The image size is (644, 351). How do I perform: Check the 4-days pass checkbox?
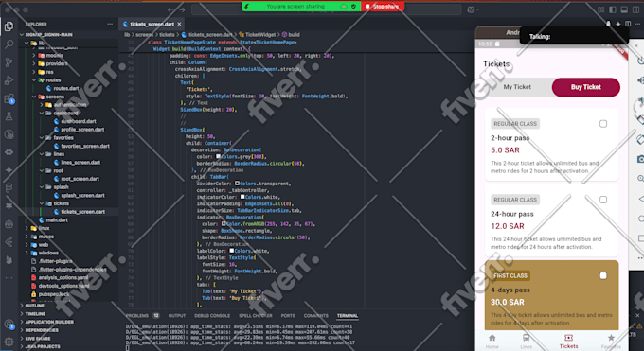[x=603, y=275]
